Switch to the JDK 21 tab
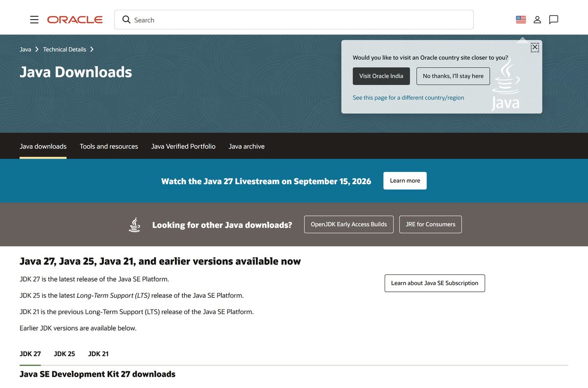The height and width of the screenshot is (388, 588). click(x=98, y=354)
